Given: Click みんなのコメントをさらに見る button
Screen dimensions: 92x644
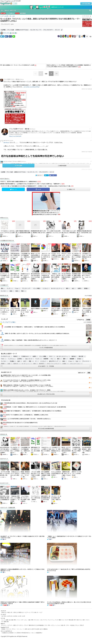Looking at the screenshot, I should pyautogui.click(x=46, y=394).
